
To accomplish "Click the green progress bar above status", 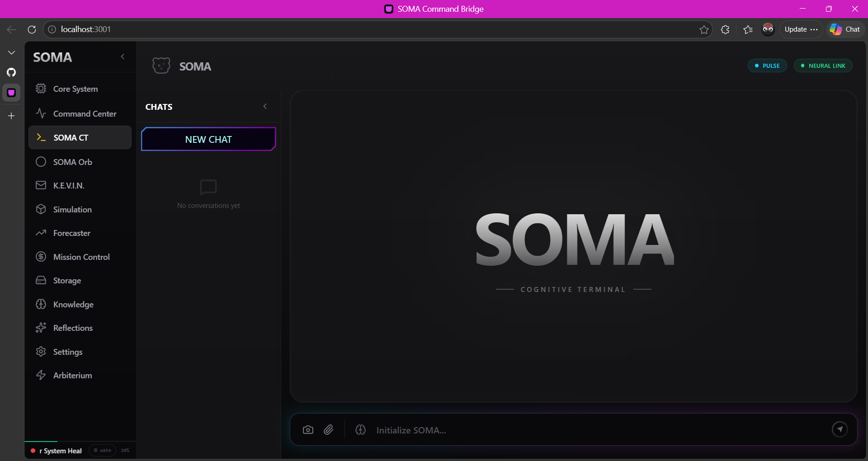I will [41, 441].
